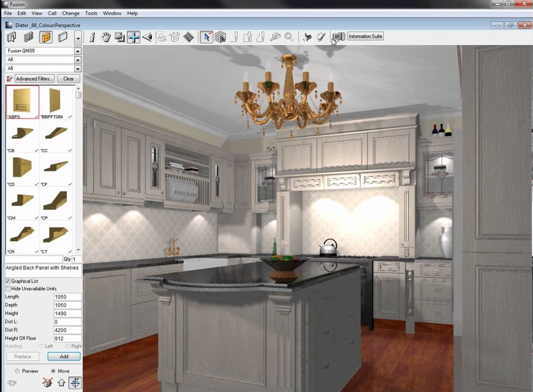Click the perspective cone view icon
533x392 pixels.
click(x=147, y=37)
